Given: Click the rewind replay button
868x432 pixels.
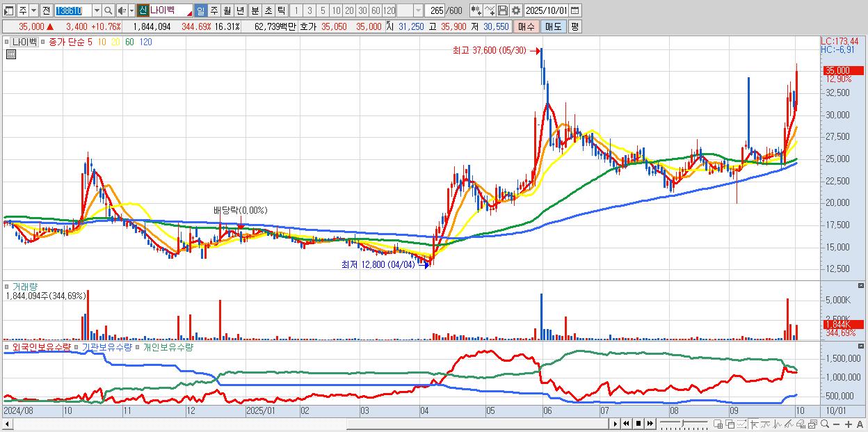Looking at the screenshot, I should (626, 424).
